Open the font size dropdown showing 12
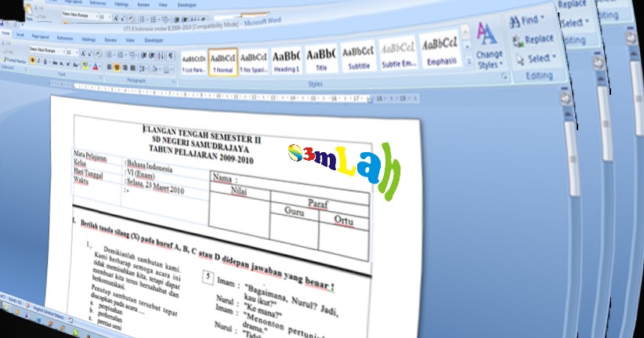Screen dimensions: 644x338 [x=77, y=53]
